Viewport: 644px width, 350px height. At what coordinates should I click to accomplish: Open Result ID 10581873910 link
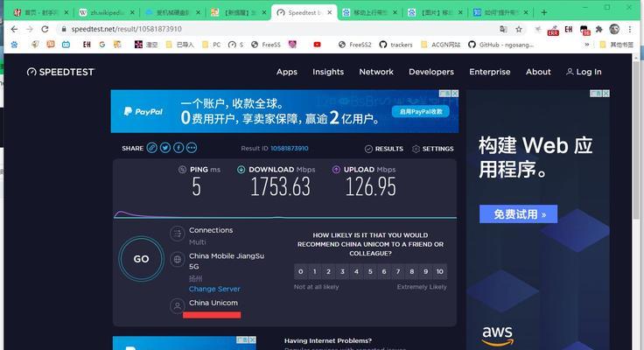(x=289, y=148)
